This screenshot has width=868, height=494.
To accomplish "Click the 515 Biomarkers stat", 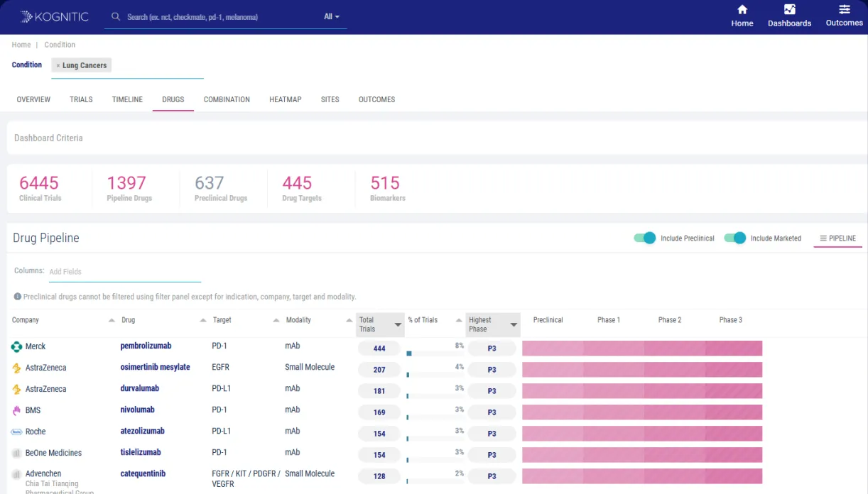I will pyautogui.click(x=387, y=189).
